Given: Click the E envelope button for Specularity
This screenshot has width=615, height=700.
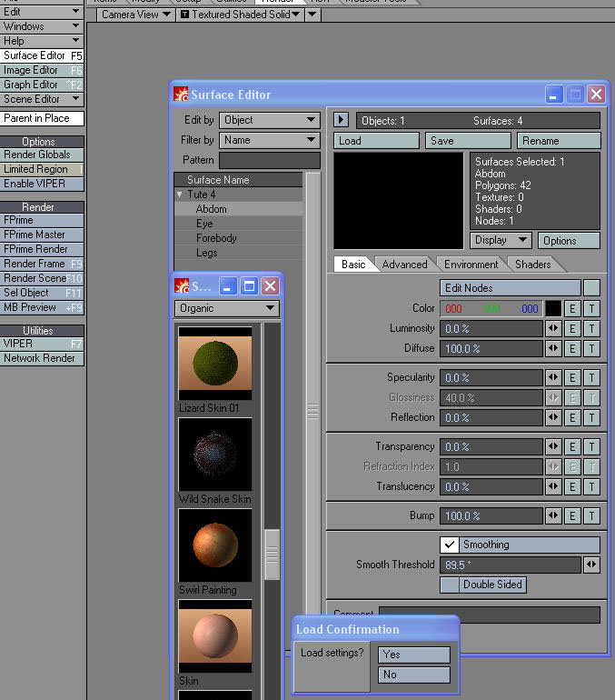Looking at the screenshot, I should click(572, 378).
